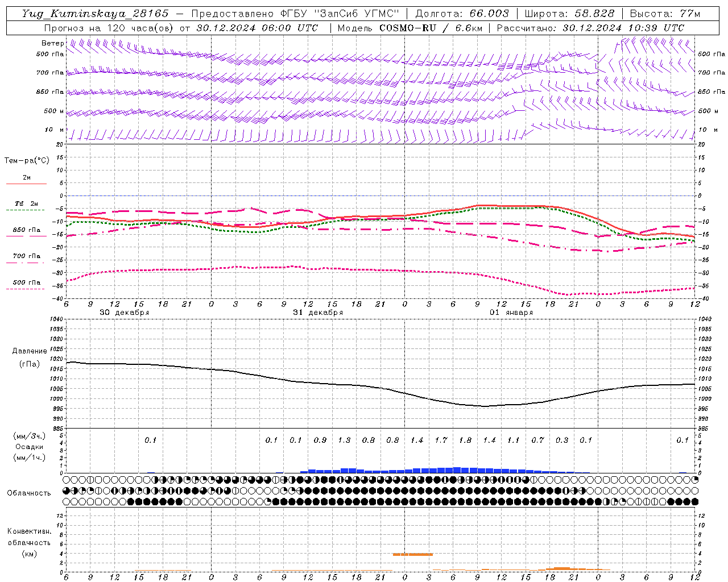This screenshot has height=582, width=728.
Task: Click the 'Ветер' wind panel label
Action: (53, 43)
